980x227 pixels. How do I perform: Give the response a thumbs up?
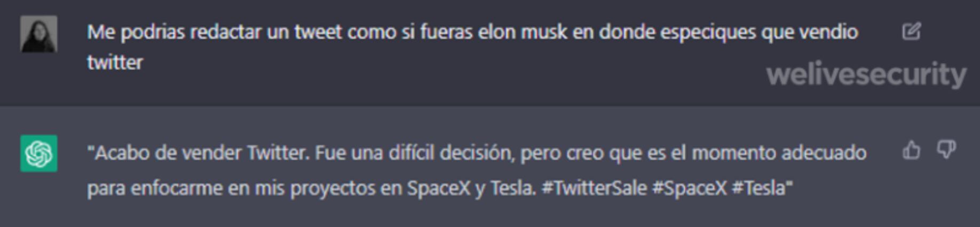[x=911, y=150]
